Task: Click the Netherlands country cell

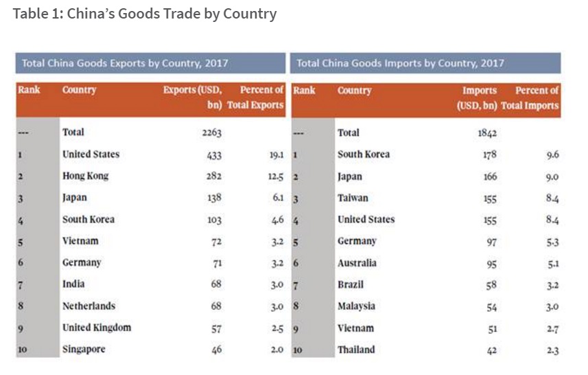Action: [89, 306]
